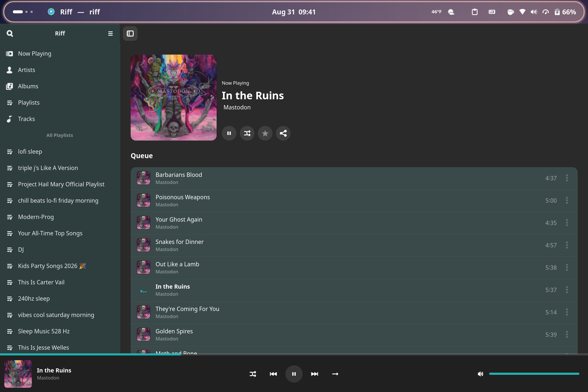Open more options for They're Coming For You

[x=567, y=312]
